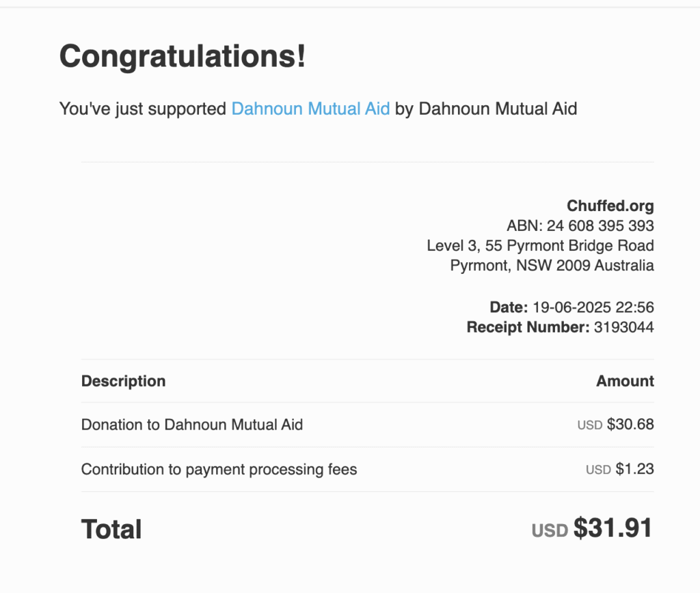700x593 pixels.
Task: Click the receipt number 3193044
Action: [624, 327]
